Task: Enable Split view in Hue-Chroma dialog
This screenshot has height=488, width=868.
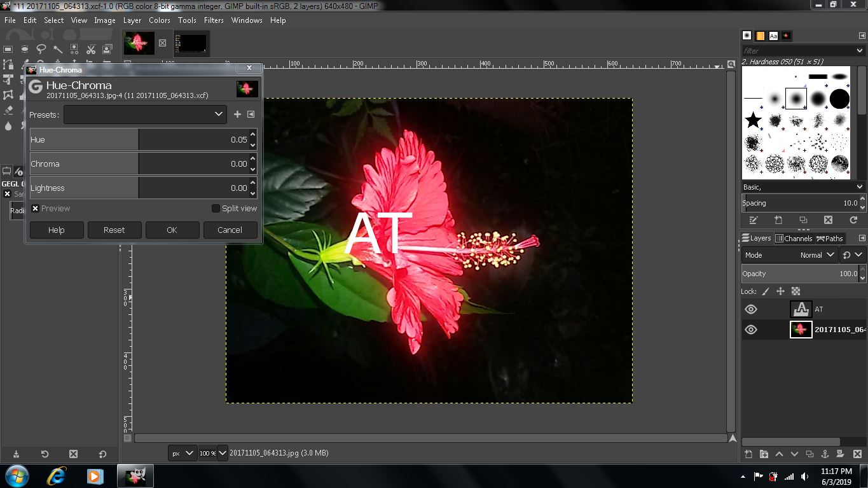Action: click(x=216, y=208)
